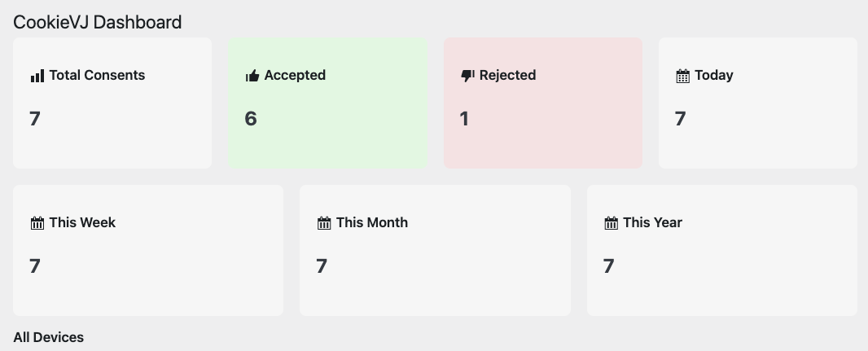Click the Rejected count of 1
This screenshot has height=351, width=868.
tap(464, 119)
